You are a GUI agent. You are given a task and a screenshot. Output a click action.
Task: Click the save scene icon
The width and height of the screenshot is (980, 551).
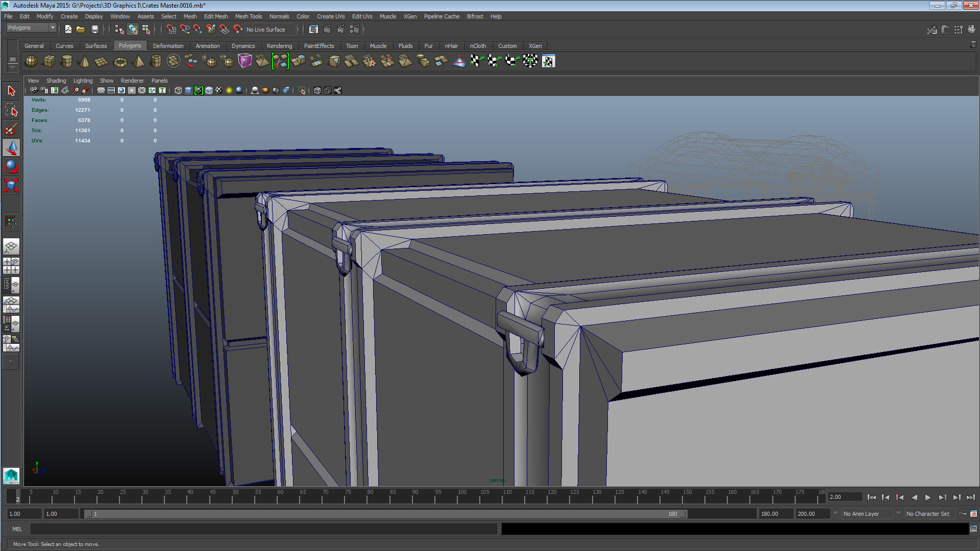click(94, 30)
